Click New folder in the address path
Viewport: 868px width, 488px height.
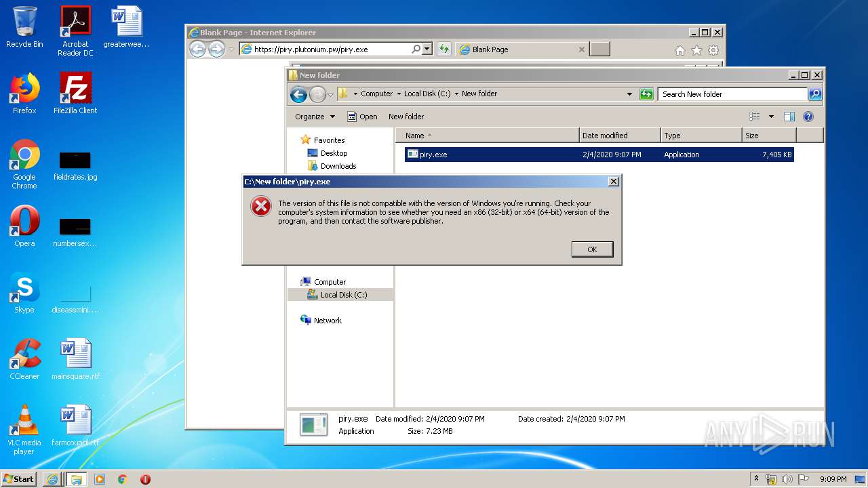(x=479, y=94)
